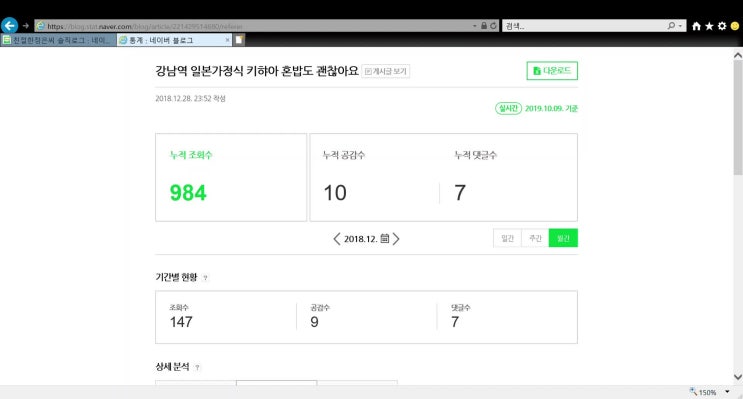Click the browser forward arrow
This screenshot has width=743, height=399.
click(26, 26)
